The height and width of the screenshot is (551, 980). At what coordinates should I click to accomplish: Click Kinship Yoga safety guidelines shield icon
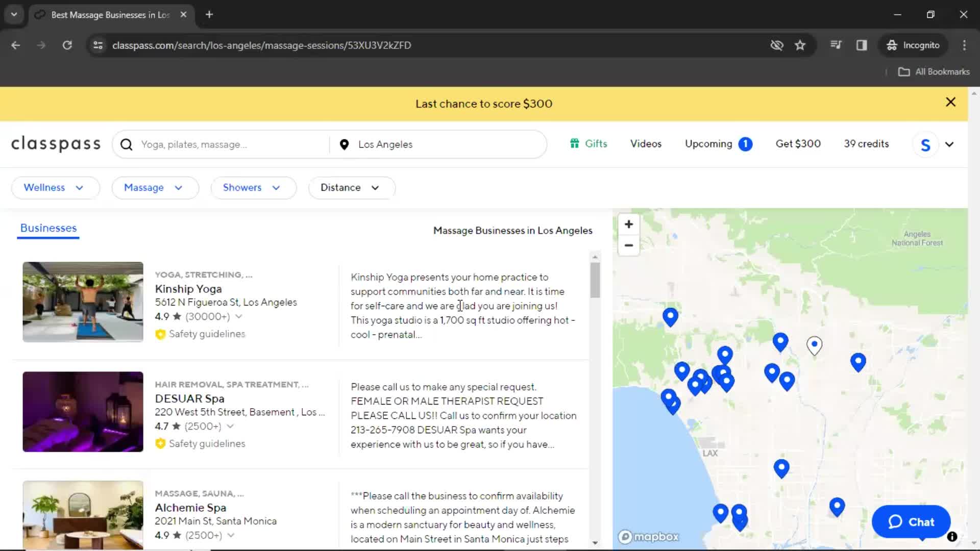[160, 334]
